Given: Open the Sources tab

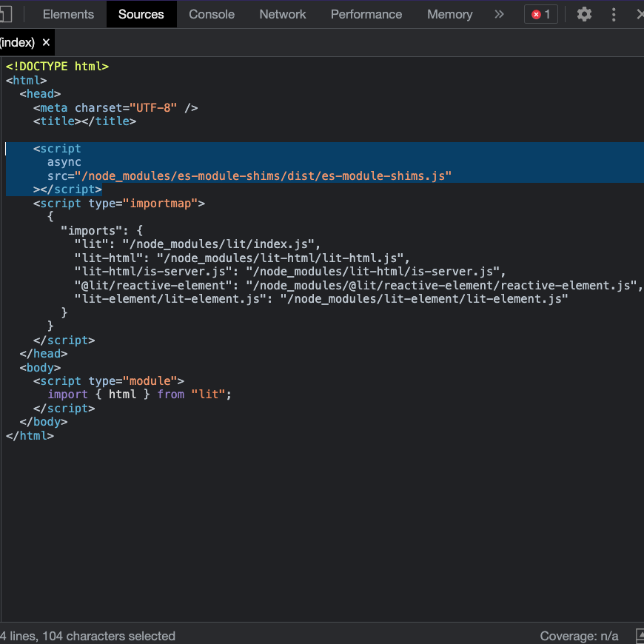Looking at the screenshot, I should point(141,14).
